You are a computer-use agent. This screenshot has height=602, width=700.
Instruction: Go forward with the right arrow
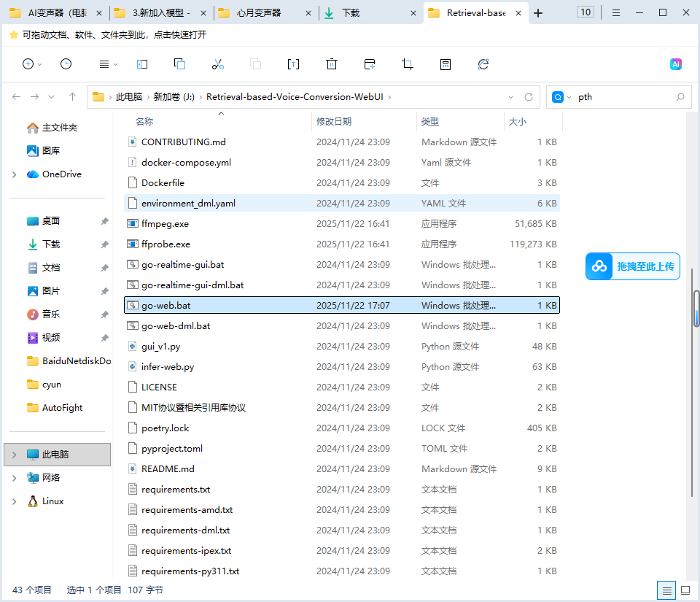[x=34, y=97]
